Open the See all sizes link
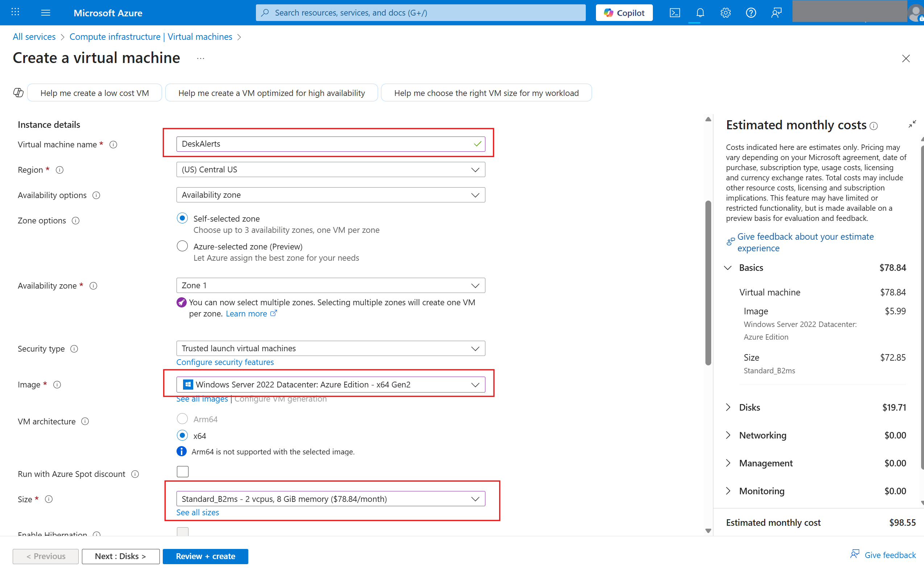Viewport: 924px width, 579px height. [197, 512]
